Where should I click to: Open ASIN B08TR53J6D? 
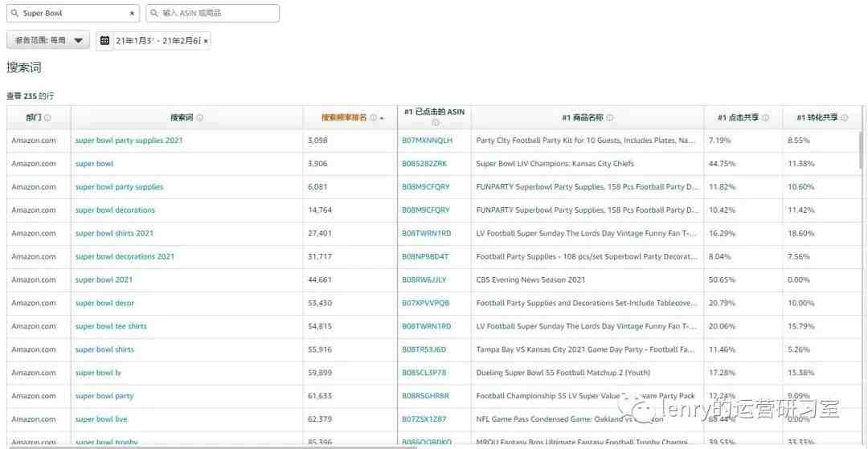[424, 349]
